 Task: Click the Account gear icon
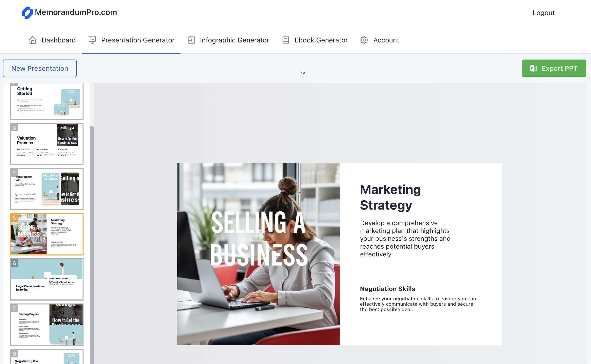click(364, 40)
